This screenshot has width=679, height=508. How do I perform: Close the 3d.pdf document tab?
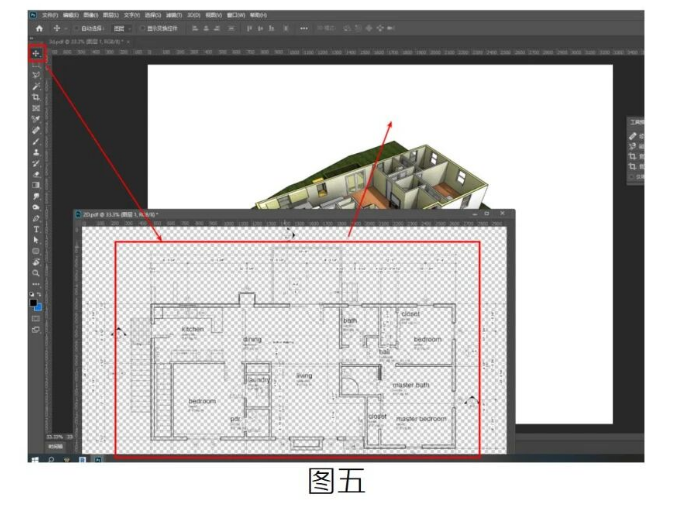point(128,42)
